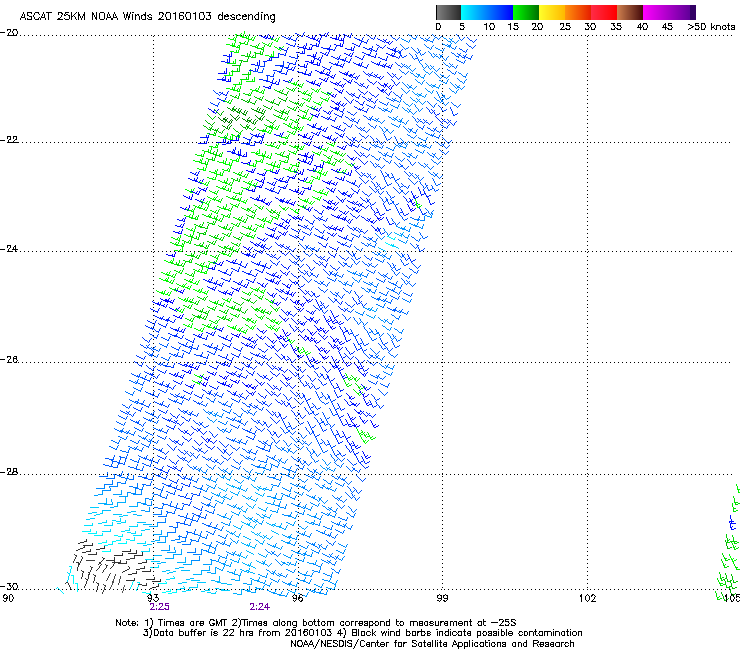
Task: Click the chart title 'ASCAT 25KM NOAA Winds 20160103 descending'
Action: [147, 17]
